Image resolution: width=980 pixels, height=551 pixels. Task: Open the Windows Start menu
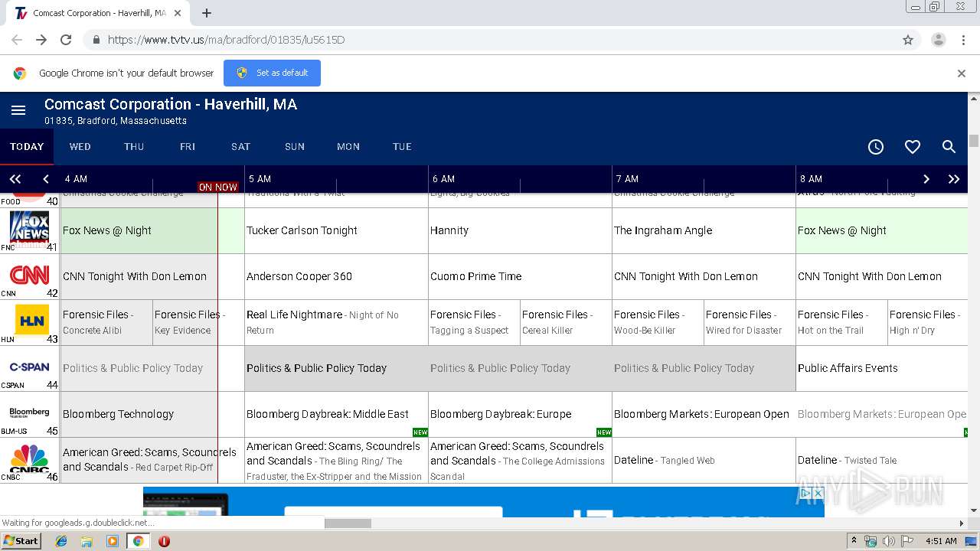[21, 541]
